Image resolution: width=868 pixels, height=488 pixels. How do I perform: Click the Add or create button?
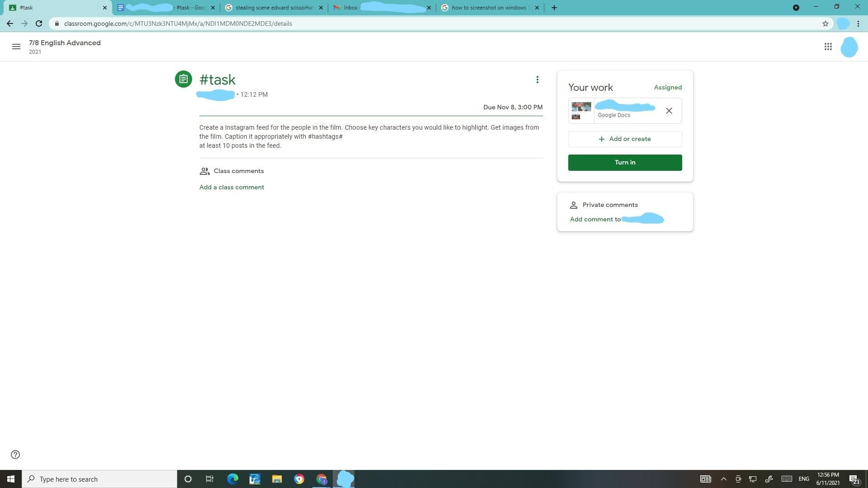coord(625,139)
